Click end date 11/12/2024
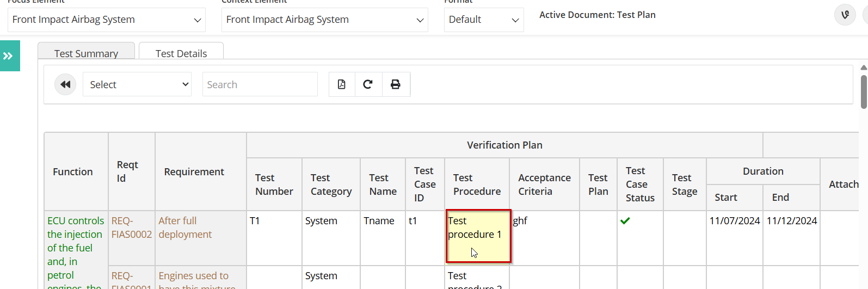The image size is (868, 289). (x=792, y=220)
